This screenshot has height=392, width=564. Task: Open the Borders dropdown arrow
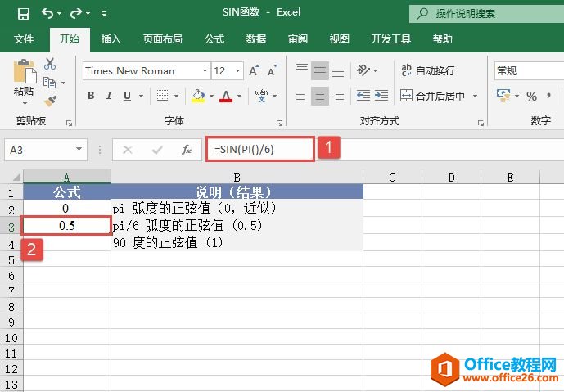(x=176, y=96)
